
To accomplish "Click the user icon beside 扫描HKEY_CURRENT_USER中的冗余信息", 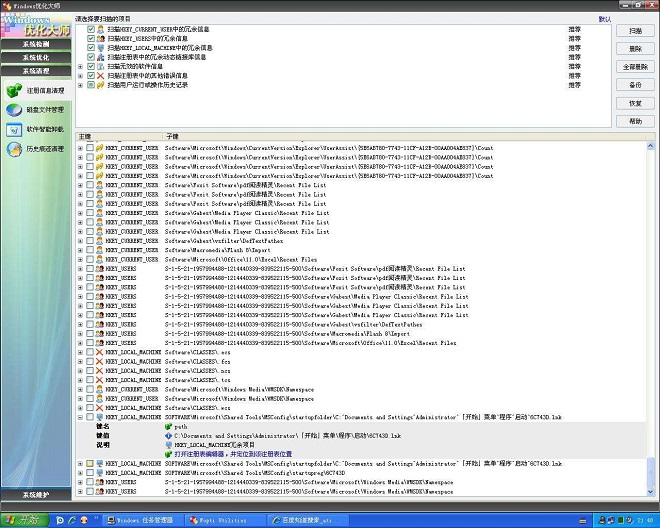I will point(101,29).
